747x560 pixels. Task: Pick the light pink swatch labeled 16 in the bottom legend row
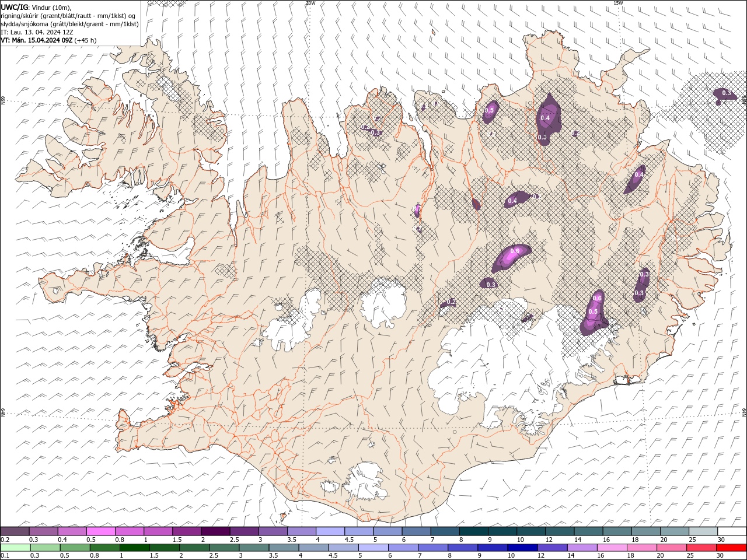(x=612, y=548)
